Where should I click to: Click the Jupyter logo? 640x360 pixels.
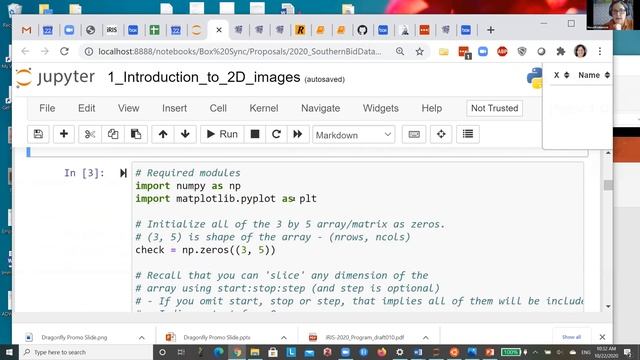[x=56, y=77]
